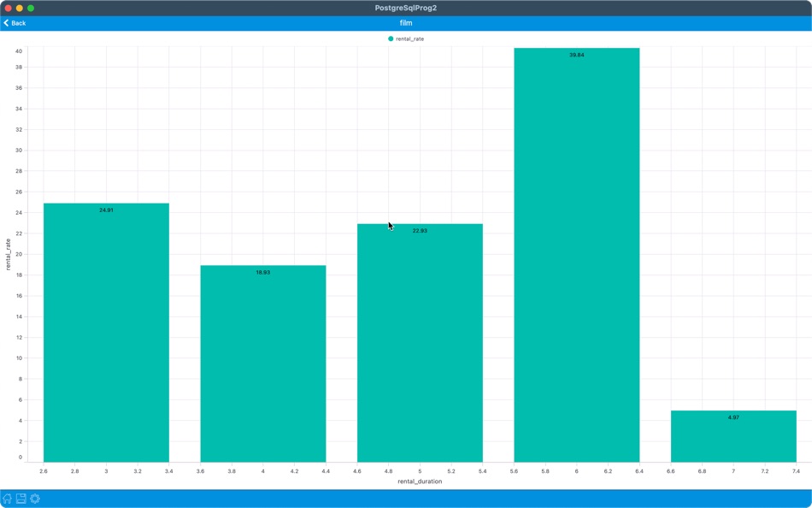
Task: Select the bar labeled 24.91
Action: [106, 333]
